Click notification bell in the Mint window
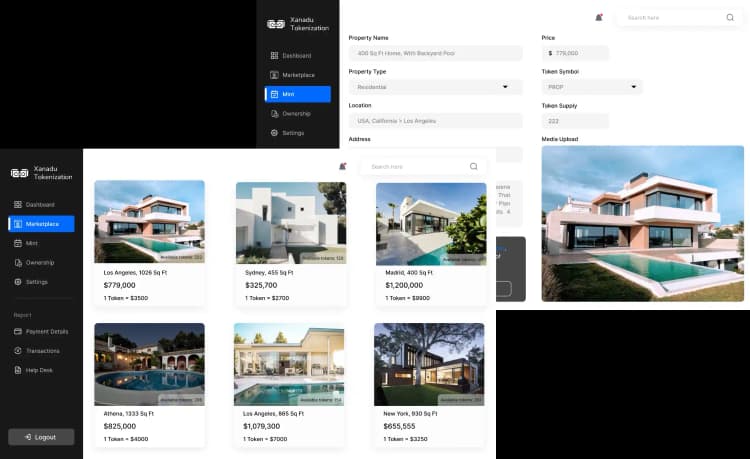750x459 pixels. click(x=598, y=17)
